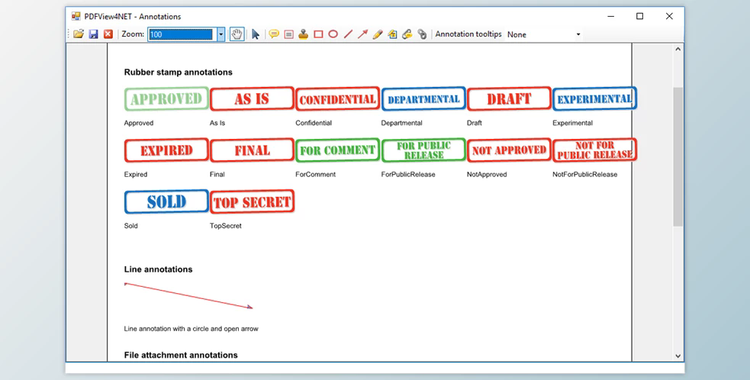
Task: Pick the rectangle annotation tool
Action: 318,34
